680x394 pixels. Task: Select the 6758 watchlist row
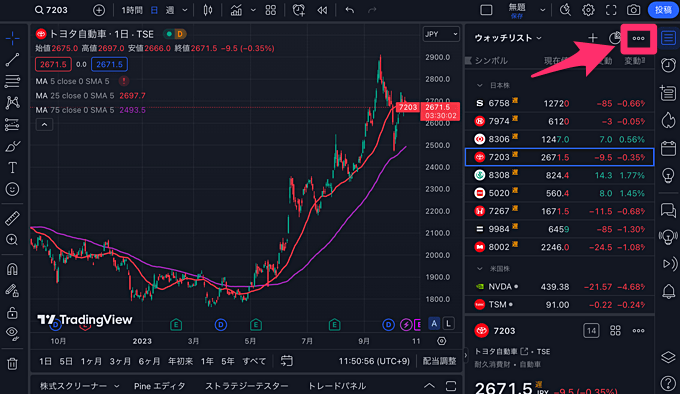click(559, 103)
